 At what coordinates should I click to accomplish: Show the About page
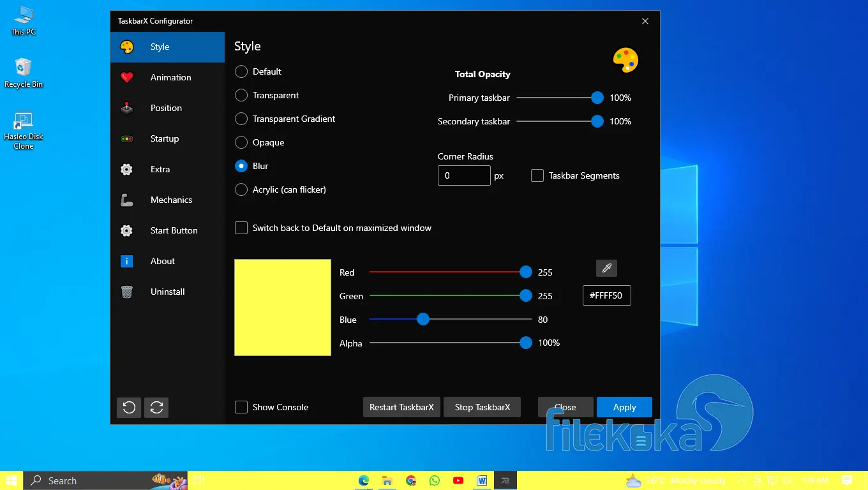pos(167,261)
